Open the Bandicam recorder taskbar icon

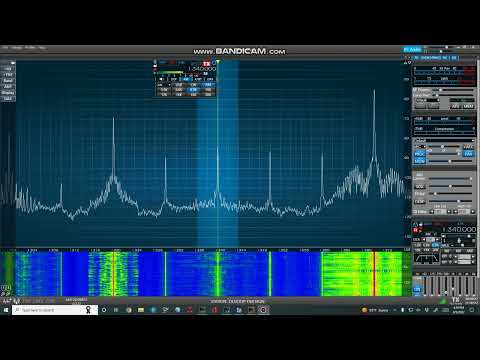point(263,310)
